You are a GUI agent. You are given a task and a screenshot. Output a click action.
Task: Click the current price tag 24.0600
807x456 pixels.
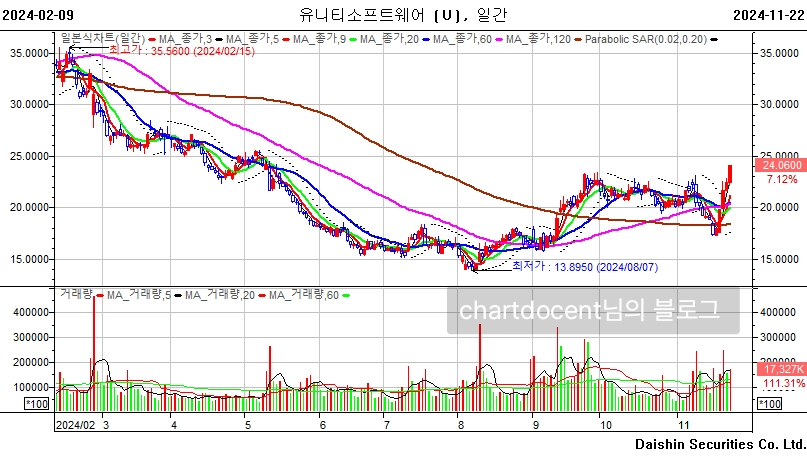click(x=781, y=165)
